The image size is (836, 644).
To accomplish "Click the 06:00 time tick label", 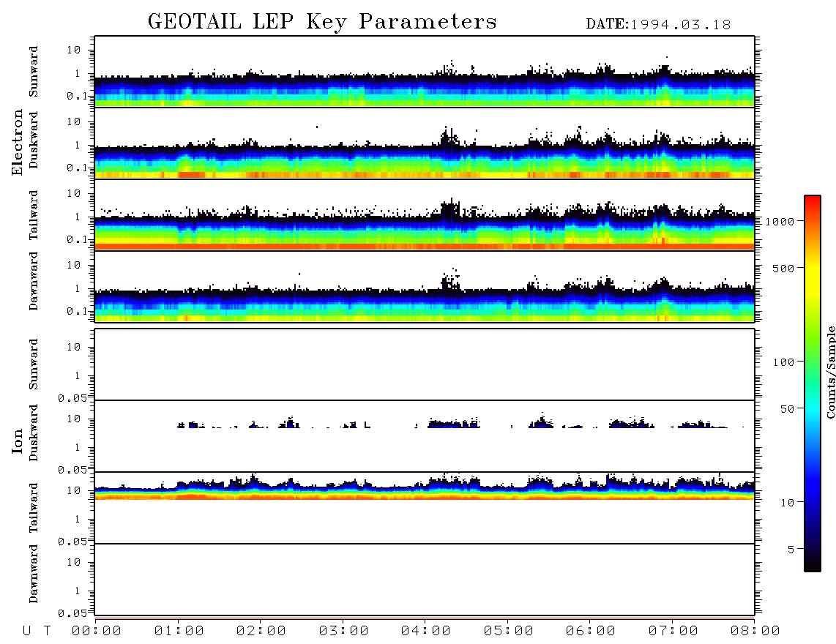I will click(591, 631).
